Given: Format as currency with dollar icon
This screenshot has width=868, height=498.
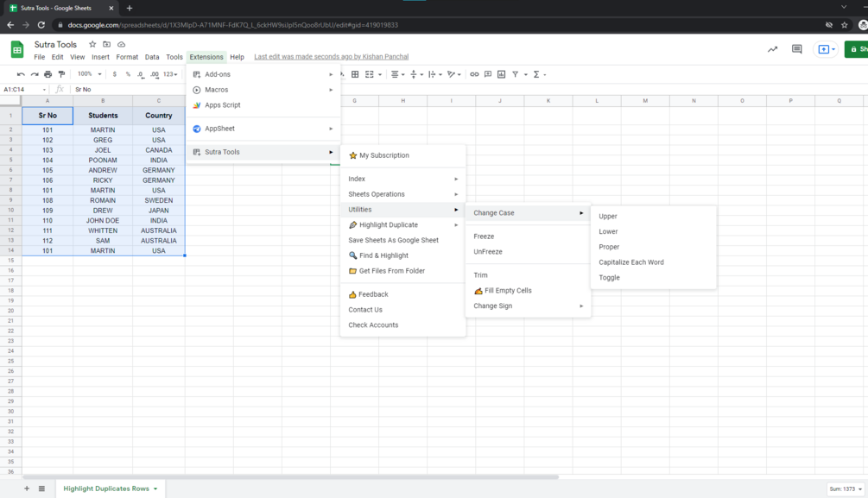Looking at the screenshot, I should 115,74.
